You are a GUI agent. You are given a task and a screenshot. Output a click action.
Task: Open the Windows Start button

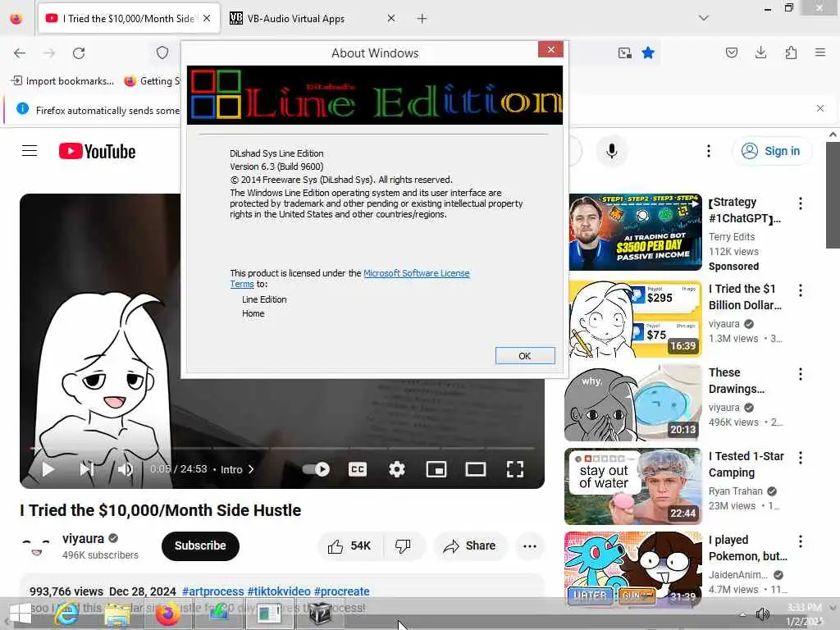coord(21,614)
